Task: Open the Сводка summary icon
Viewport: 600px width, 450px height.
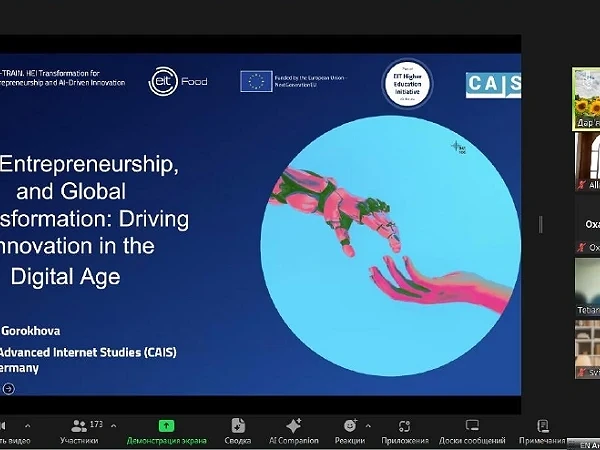Action: click(x=238, y=426)
